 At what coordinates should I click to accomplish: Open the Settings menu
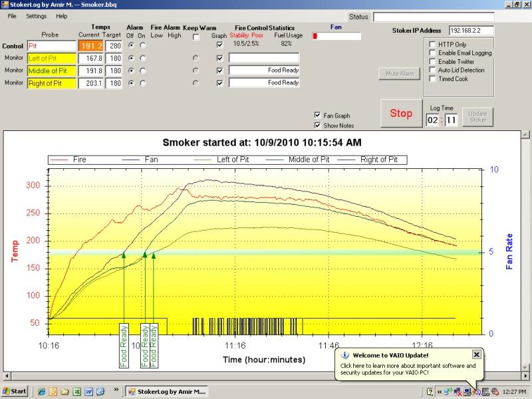click(37, 16)
